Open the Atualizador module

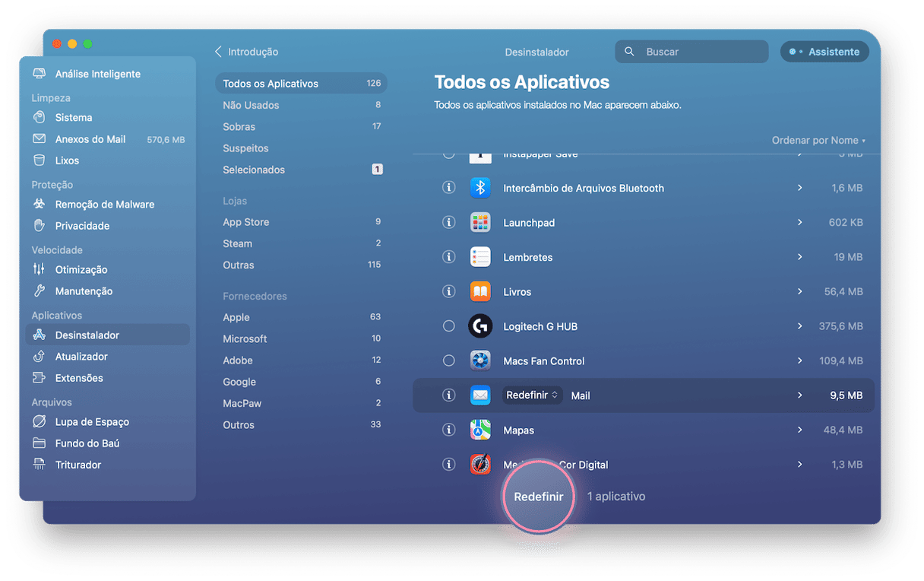pos(108,357)
